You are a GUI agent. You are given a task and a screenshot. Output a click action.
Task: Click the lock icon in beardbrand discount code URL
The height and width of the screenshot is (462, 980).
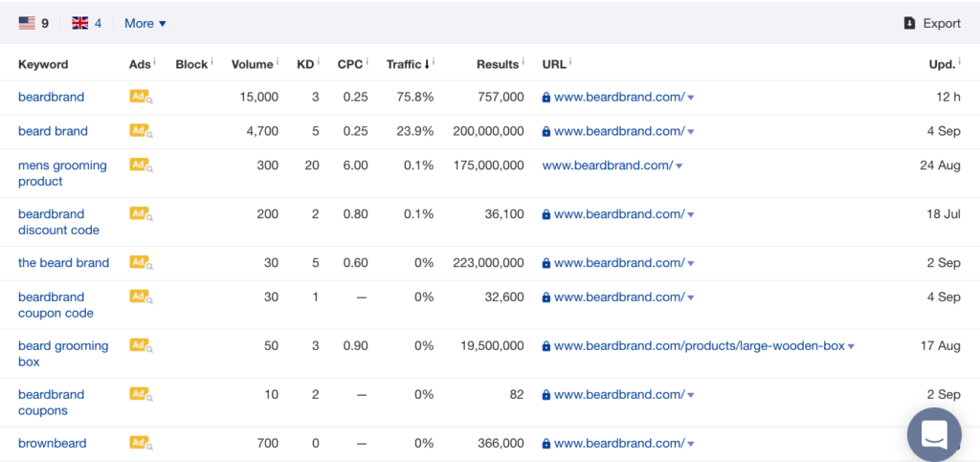[x=546, y=214]
